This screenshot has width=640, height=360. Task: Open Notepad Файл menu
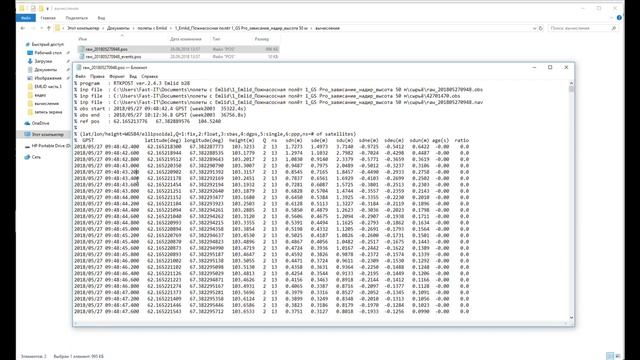tap(80, 76)
